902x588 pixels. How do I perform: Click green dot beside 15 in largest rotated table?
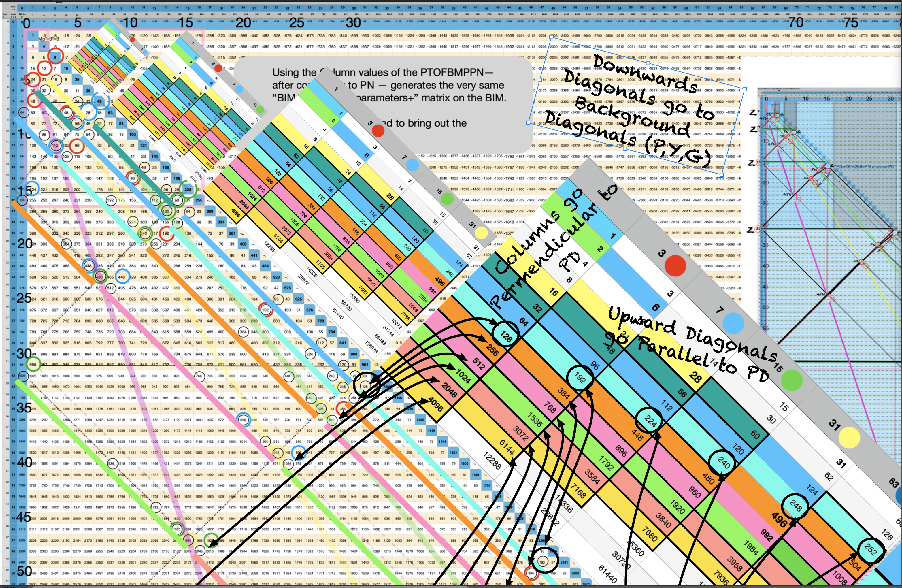tap(792, 380)
